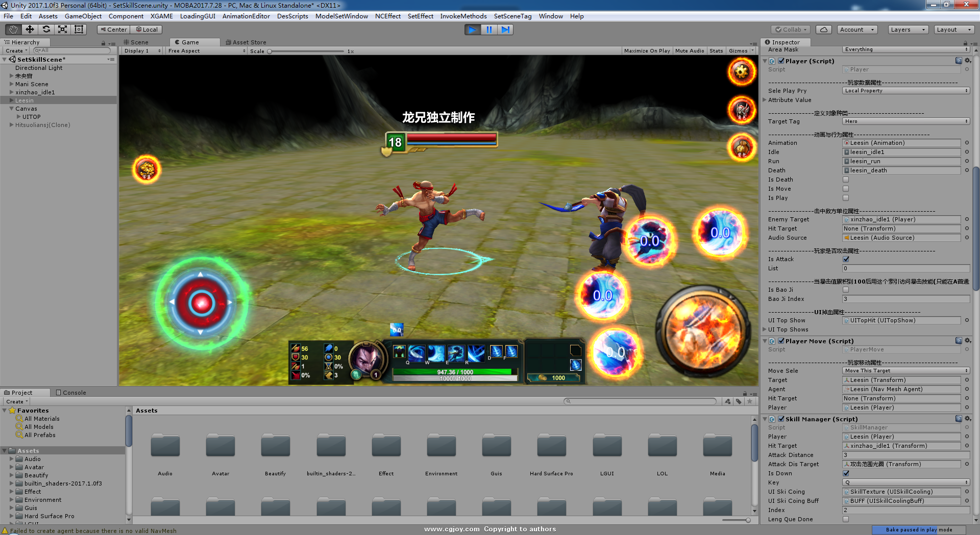Click the Stats button
This screenshot has width=980, height=535.
716,51
